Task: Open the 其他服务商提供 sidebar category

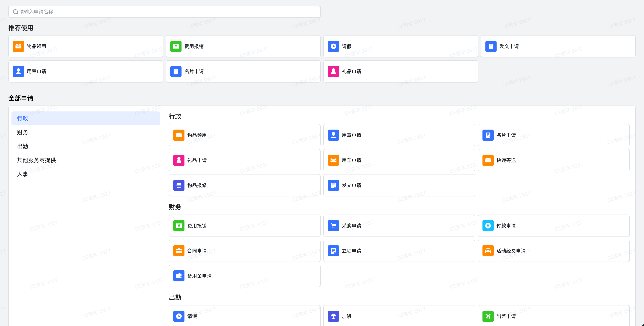Action: 37,160
